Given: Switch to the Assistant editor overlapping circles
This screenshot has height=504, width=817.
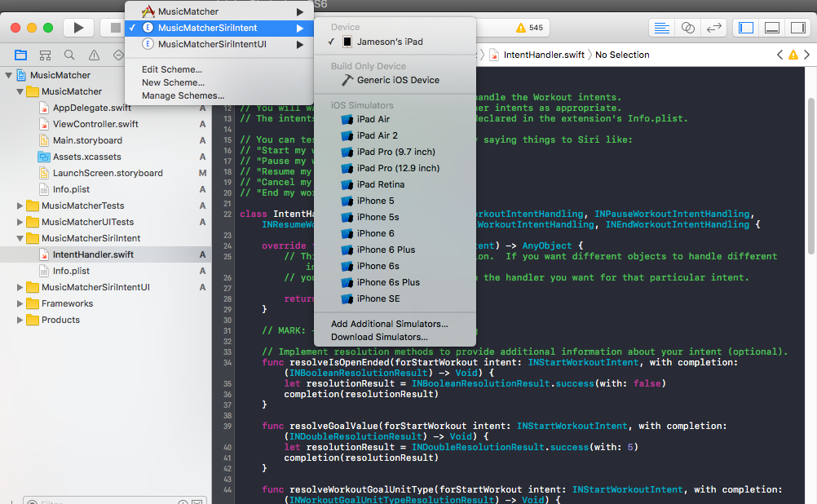Looking at the screenshot, I should pos(687,28).
